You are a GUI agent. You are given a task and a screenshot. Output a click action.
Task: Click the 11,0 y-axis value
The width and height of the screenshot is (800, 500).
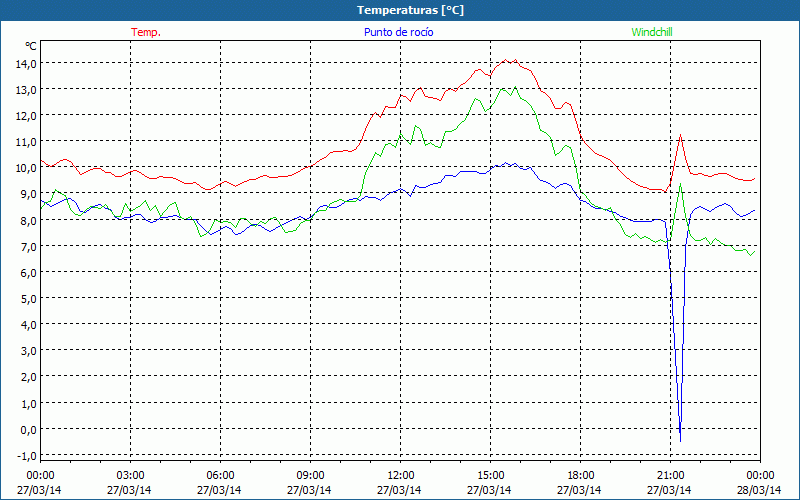[27, 142]
